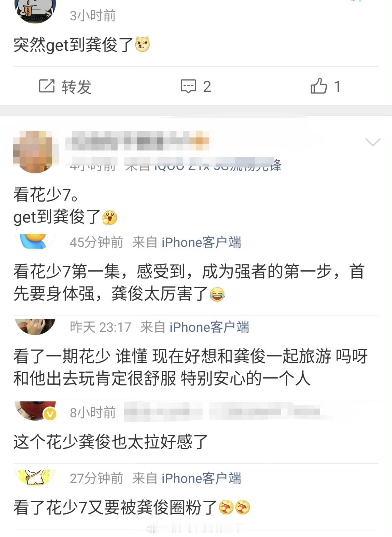
Task: Open the post reading 这个花少龚俊也太拉好感了
Action: 111,442
